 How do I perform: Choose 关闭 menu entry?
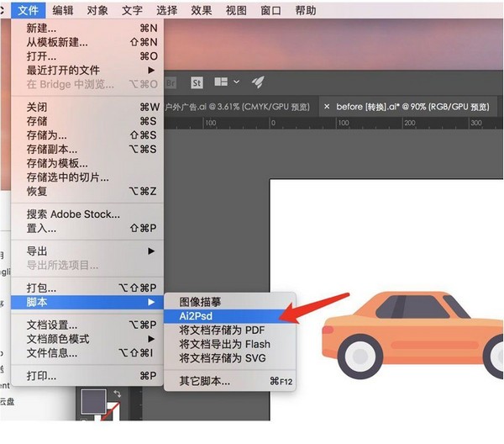[x=87, y=107]
